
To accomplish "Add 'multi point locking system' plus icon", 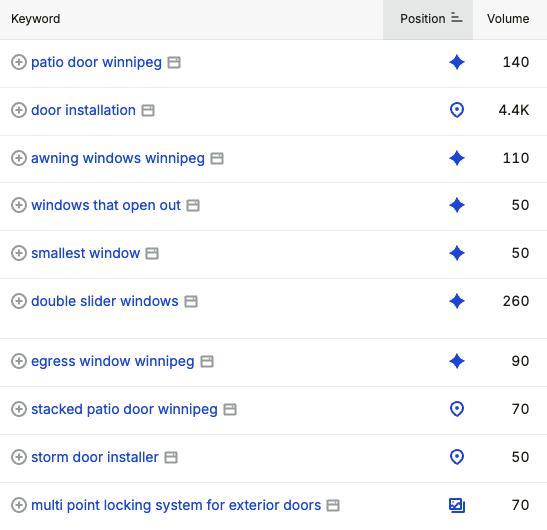I will 19,505.
